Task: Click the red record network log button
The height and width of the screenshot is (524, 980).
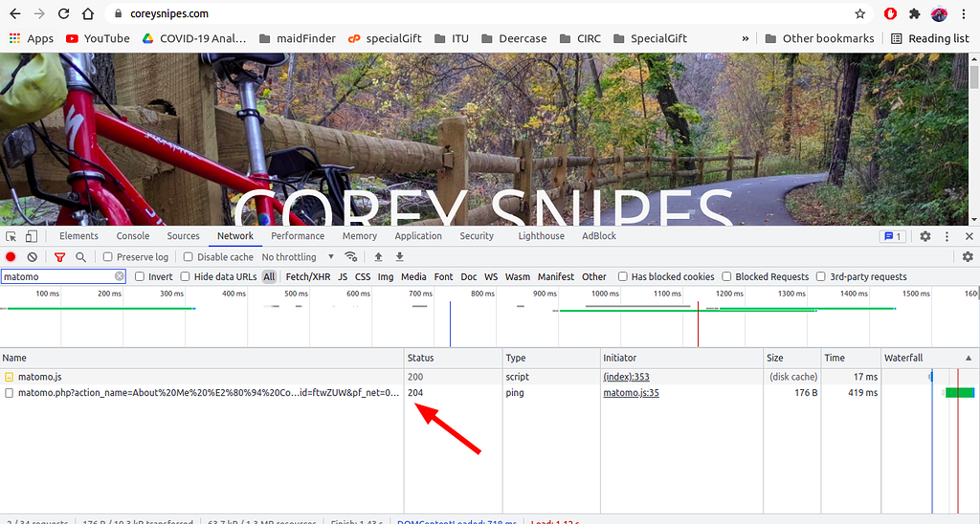Action: (11, 257)
